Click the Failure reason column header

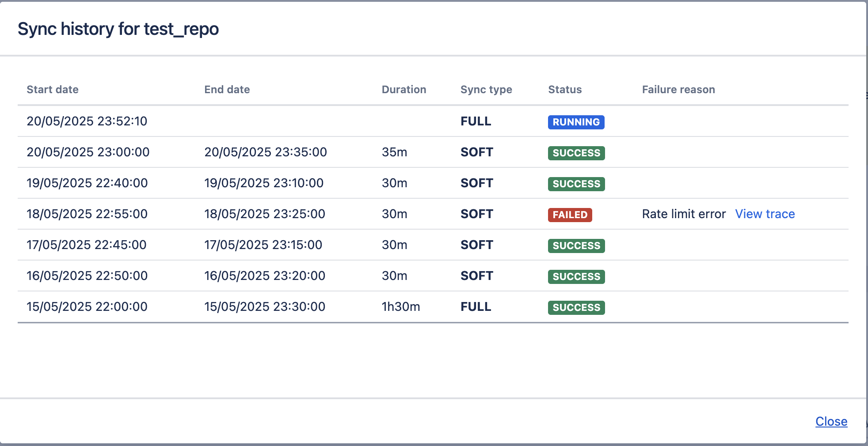coord(678,90)
